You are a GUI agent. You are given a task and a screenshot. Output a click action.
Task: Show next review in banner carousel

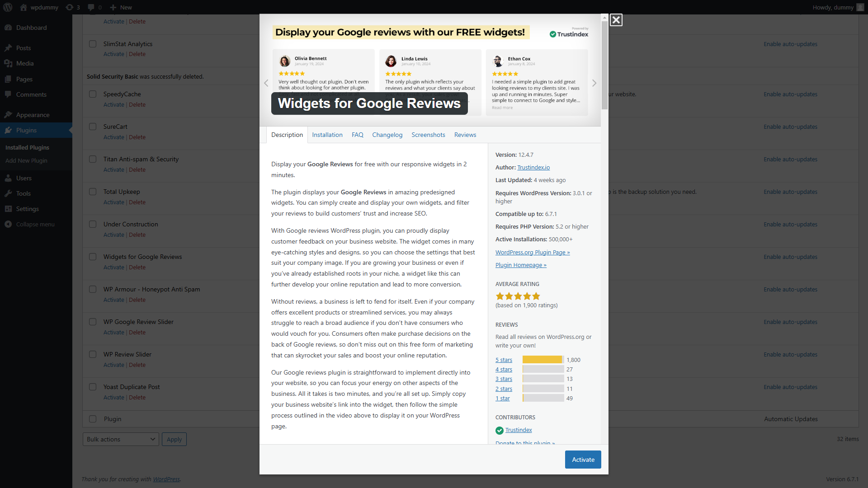(x=594, y=83)
